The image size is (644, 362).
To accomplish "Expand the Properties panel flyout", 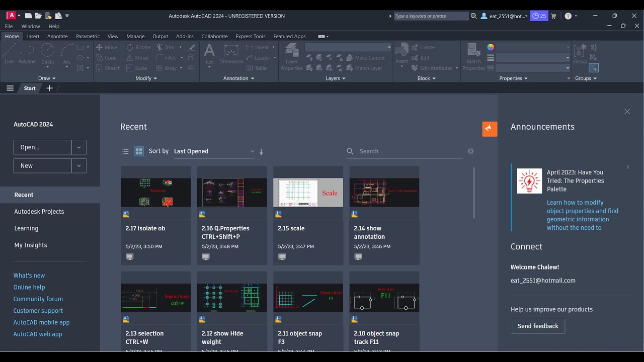I will click(513, 78).
